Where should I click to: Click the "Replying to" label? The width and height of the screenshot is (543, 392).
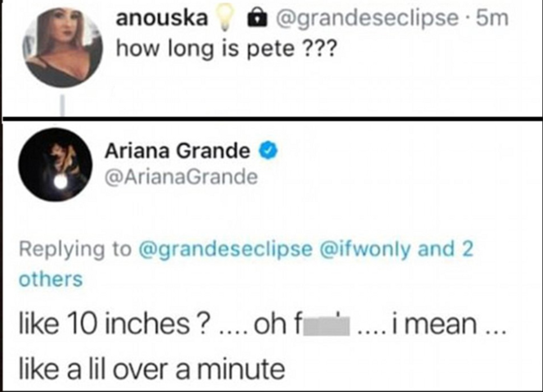(75, 249)
